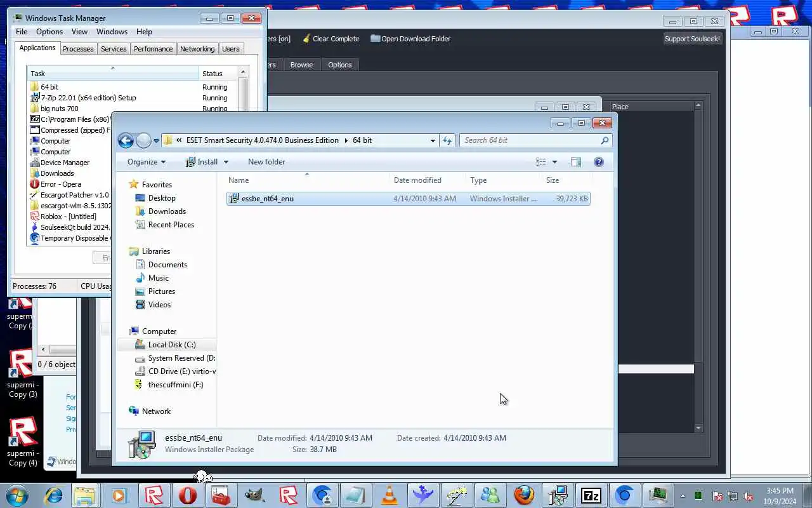The width and height of the screenshot is (812, 508).
Task: Switch to Performance tab in Task Manager
Action: click(153, 49)
